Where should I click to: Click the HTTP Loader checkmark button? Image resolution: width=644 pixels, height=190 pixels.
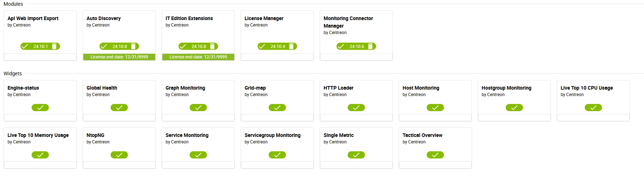tap(356, 108)
